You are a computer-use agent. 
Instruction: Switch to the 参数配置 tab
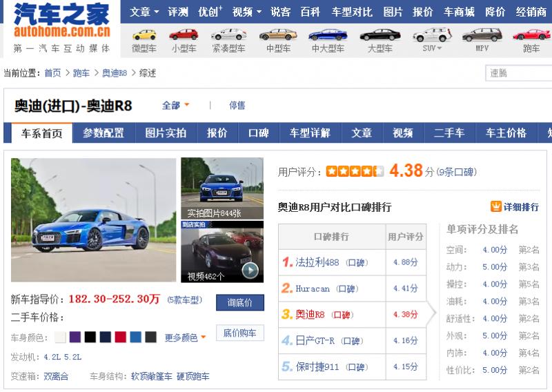coord(103,133)
